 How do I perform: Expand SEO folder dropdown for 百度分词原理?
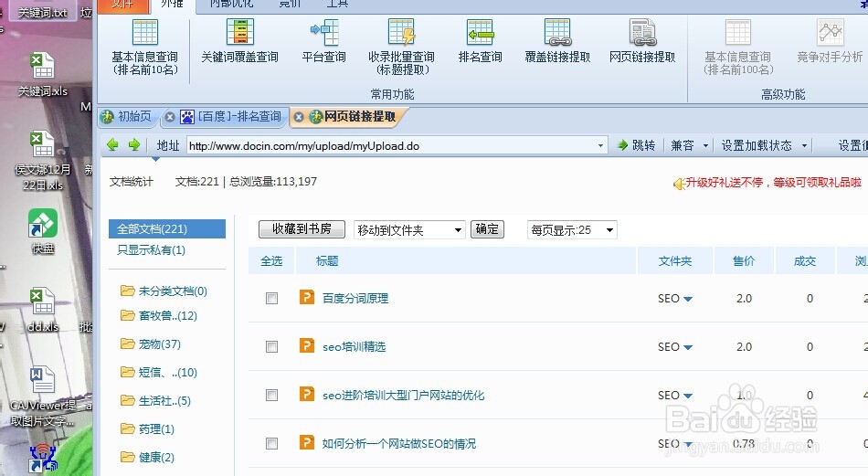(x=688, y=299)
